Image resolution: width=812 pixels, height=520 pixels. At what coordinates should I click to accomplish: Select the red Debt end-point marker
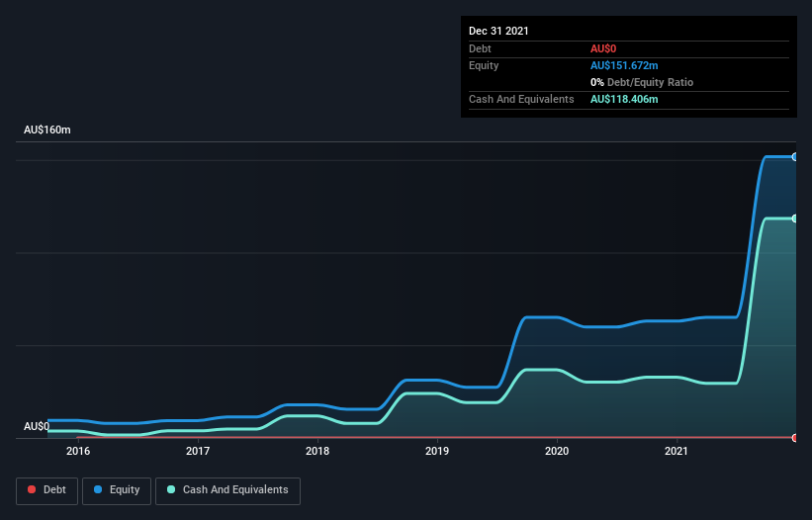pos(795,438)
